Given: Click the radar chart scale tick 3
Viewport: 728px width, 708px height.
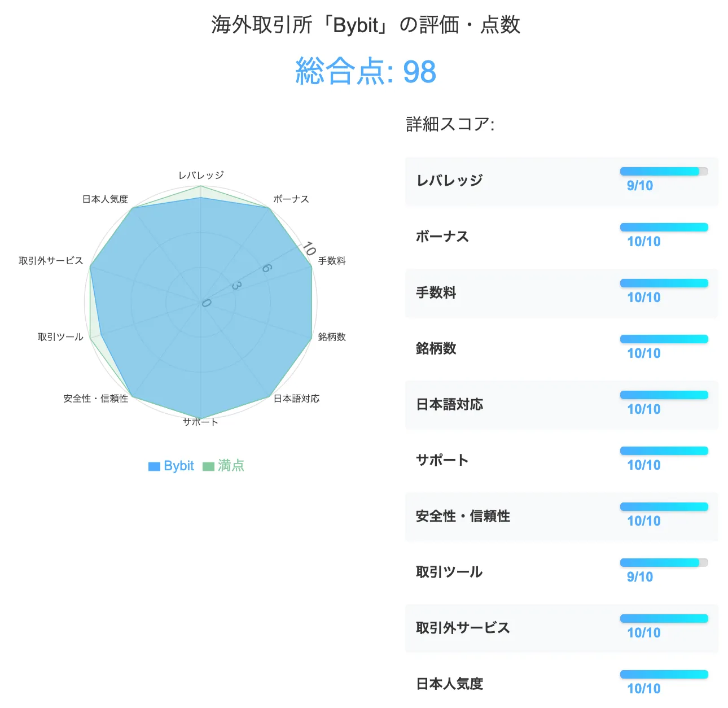Looking at the screenshot, I should (x=236, y=286).
